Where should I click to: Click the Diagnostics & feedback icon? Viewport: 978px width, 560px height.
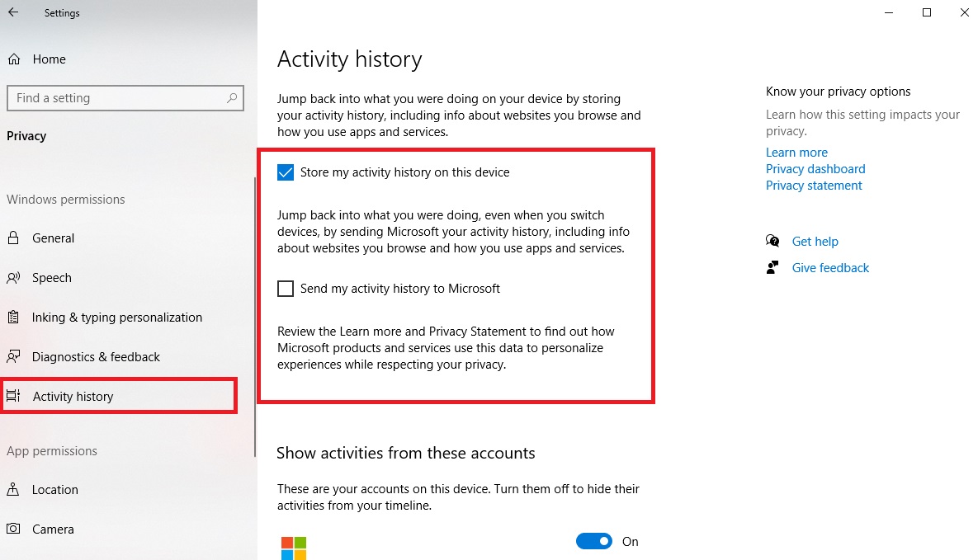[x=13, y=357]
